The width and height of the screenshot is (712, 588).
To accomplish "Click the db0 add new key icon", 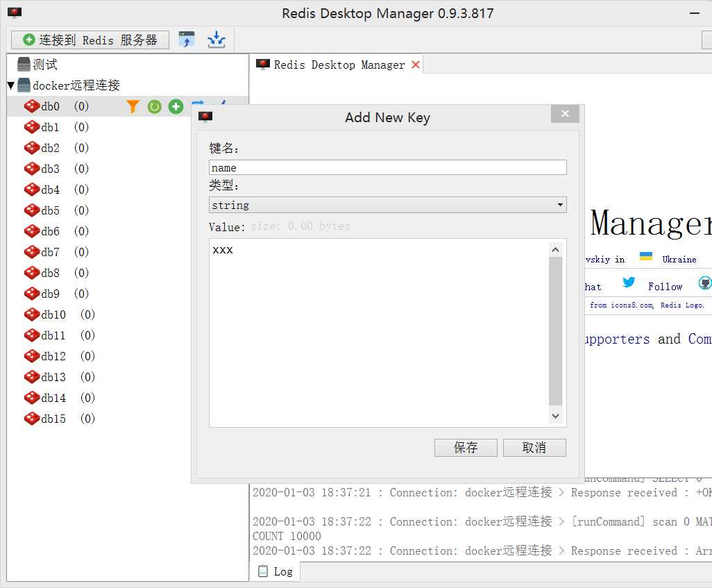I will [x=176, y=106].
